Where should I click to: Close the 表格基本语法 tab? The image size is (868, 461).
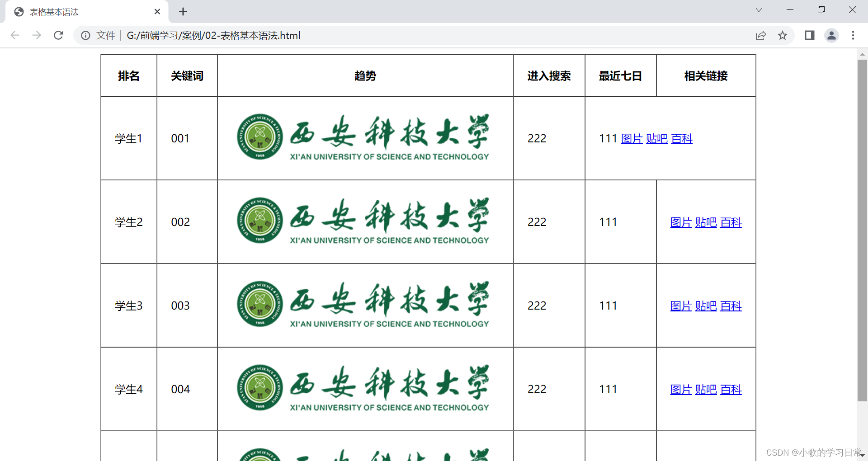tap(157, 12)
